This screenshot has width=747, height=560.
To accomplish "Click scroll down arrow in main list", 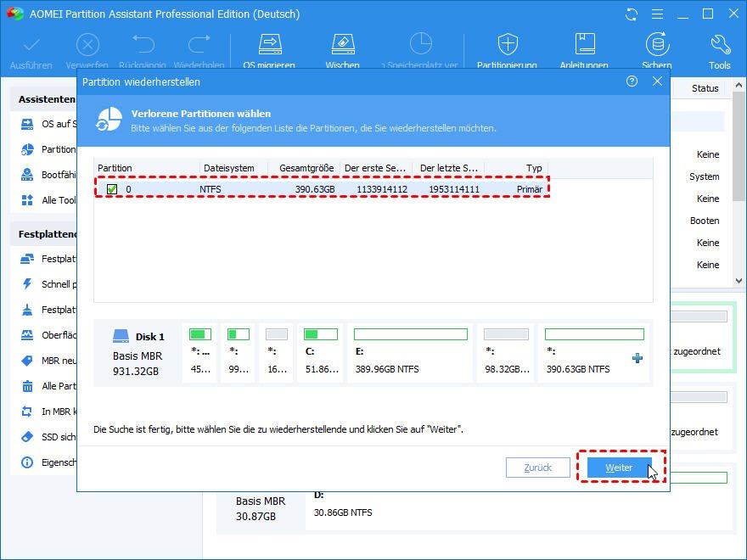I will click(739, 281).
